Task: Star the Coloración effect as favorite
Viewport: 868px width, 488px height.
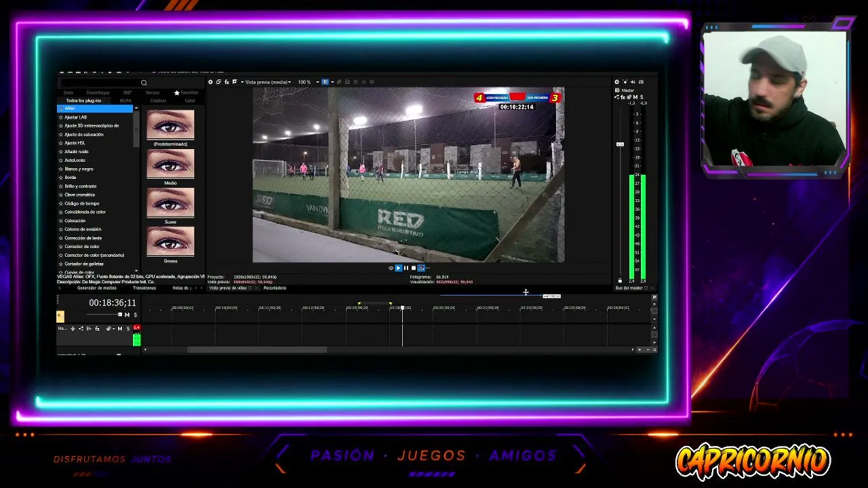Action: [61, 220]
